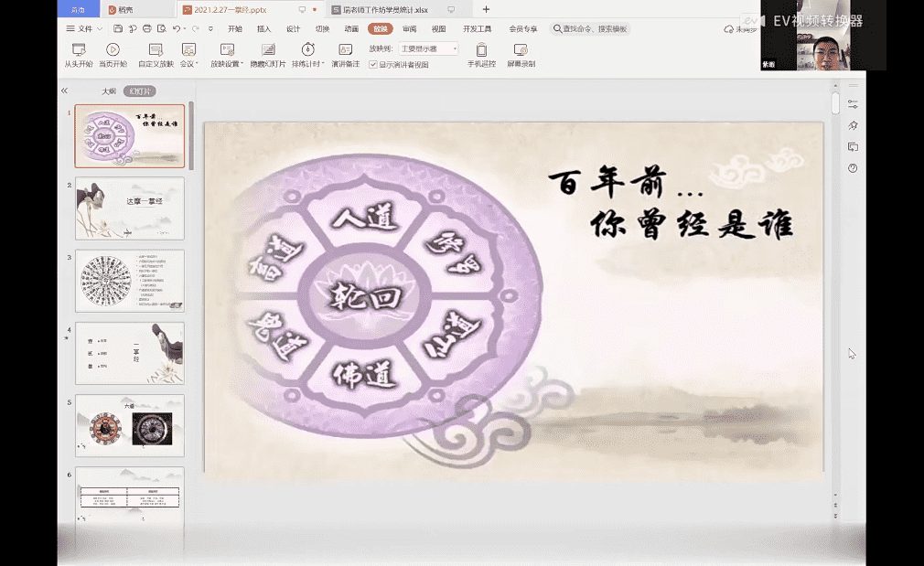Expand the rehearse timings (排练计时) dropdown

[308, 64]
